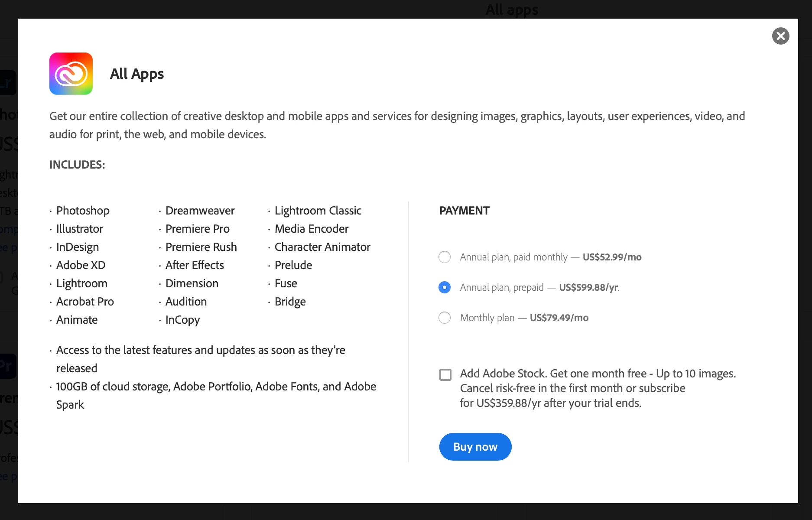Enable the Add Adobe Stock checkbox
This screenshot has height=520, width=812.
pos(445,375)
